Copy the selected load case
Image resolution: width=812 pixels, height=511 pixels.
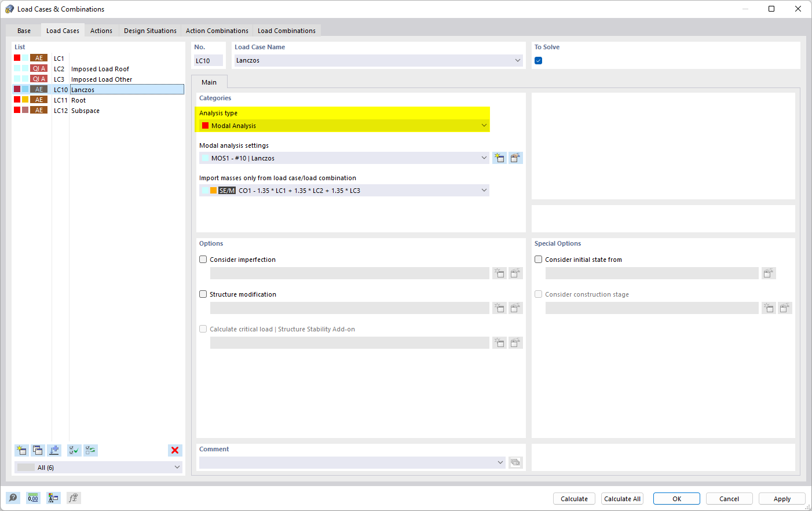(38, 450)
